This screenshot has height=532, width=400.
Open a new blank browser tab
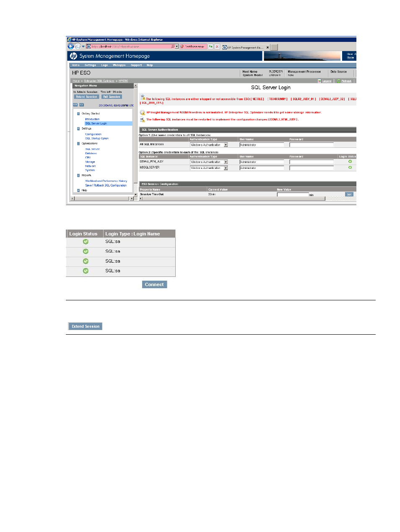click(274, 47)
